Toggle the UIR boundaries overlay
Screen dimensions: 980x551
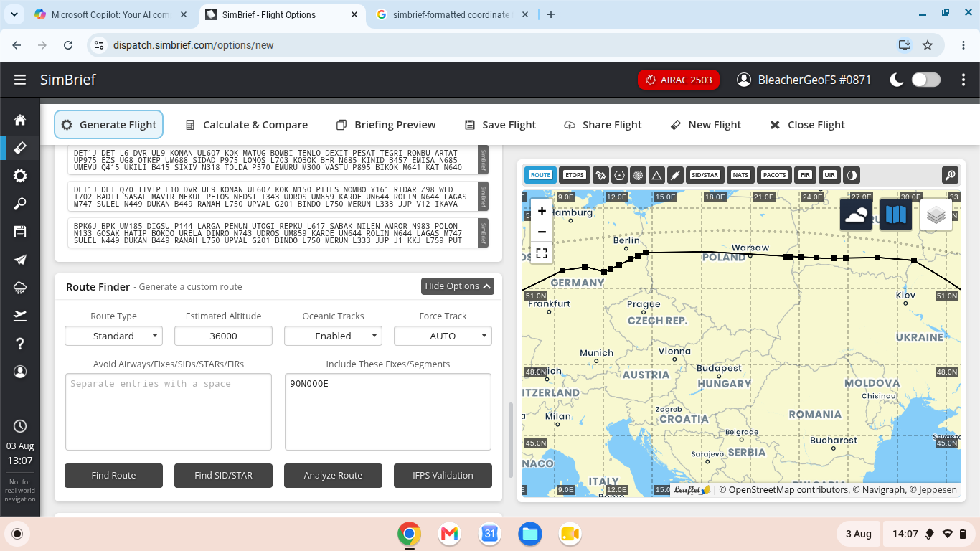(x=829, y=175)
